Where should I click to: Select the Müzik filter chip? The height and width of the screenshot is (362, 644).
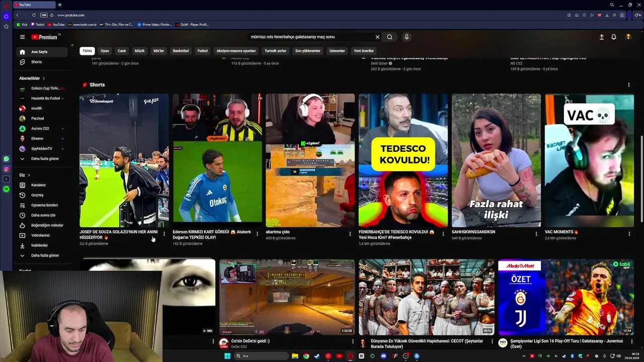pos(139,51)
